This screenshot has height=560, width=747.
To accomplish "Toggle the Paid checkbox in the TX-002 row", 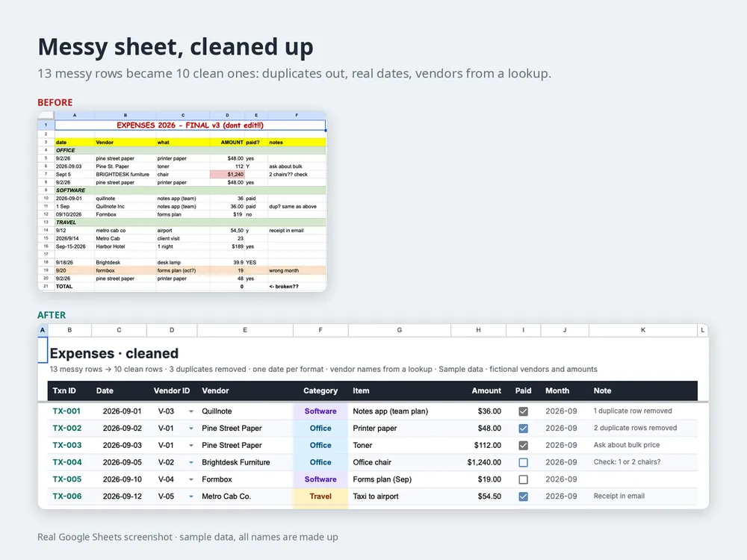I will click(x=523, y=429).
